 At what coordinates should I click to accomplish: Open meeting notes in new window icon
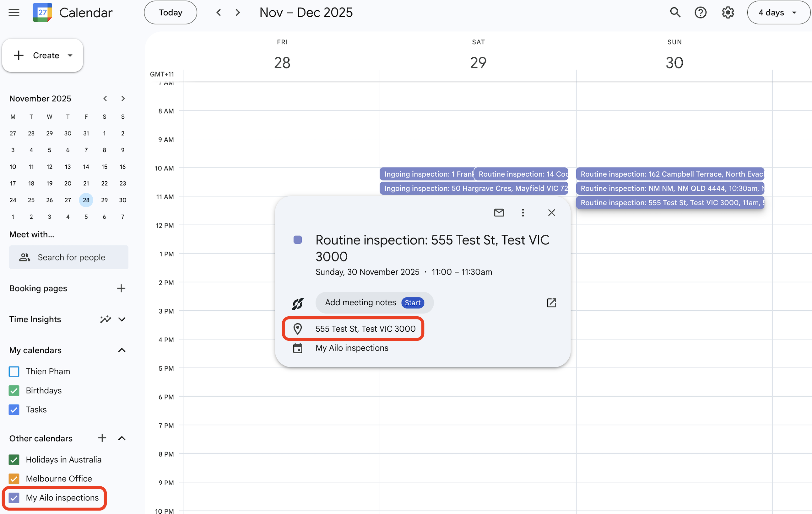[x=551, y=303]
